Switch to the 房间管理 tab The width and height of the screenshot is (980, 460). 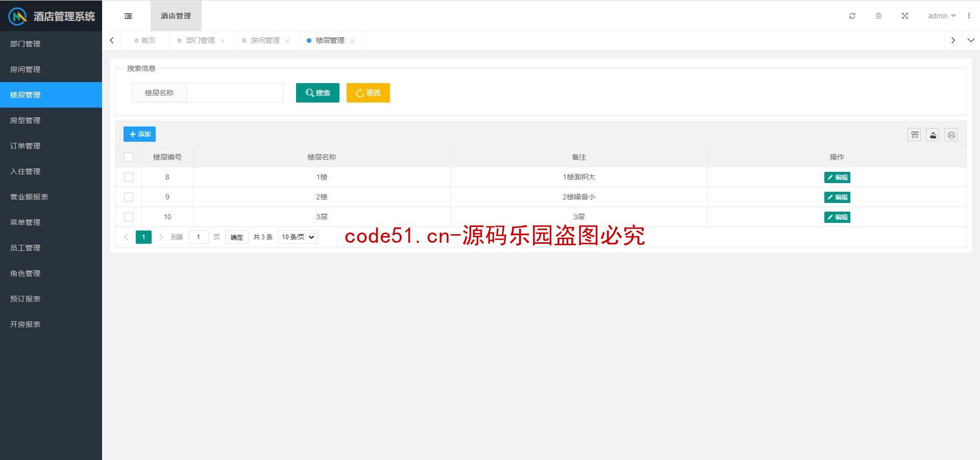pyautogui.click(x=265, y=40)
